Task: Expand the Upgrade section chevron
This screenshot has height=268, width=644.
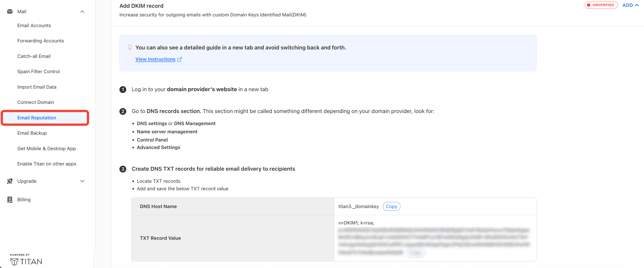Action: pyautogui.click(x=82, y=181)
